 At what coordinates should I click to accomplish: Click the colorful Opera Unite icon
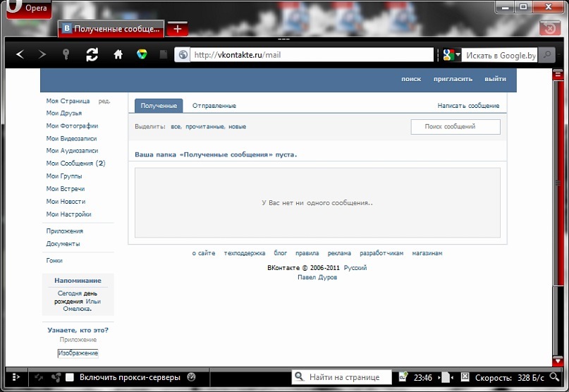(142, 54)
